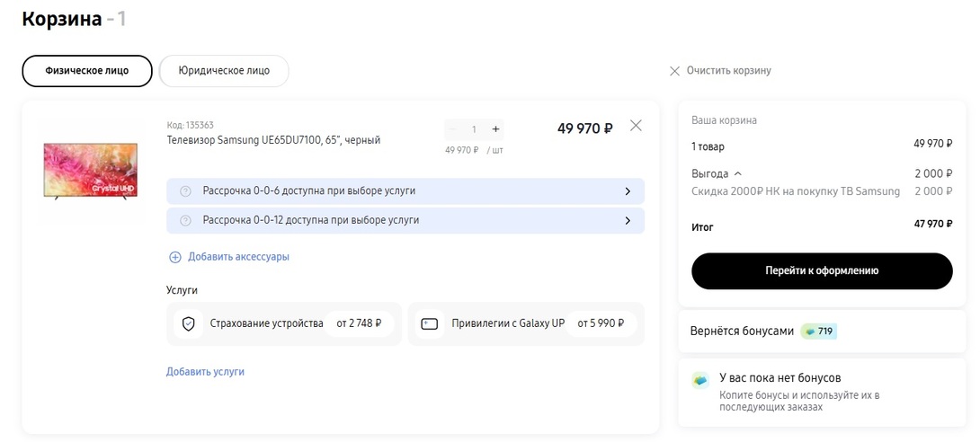
Task: Click the bonus icon beside 719
Action: point(809,331)
